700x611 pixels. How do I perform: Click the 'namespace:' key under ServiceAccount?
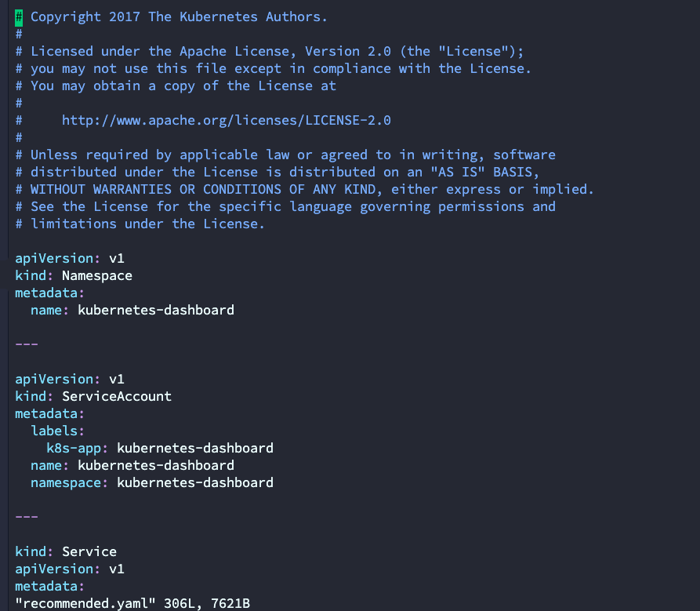click(69, 483)
